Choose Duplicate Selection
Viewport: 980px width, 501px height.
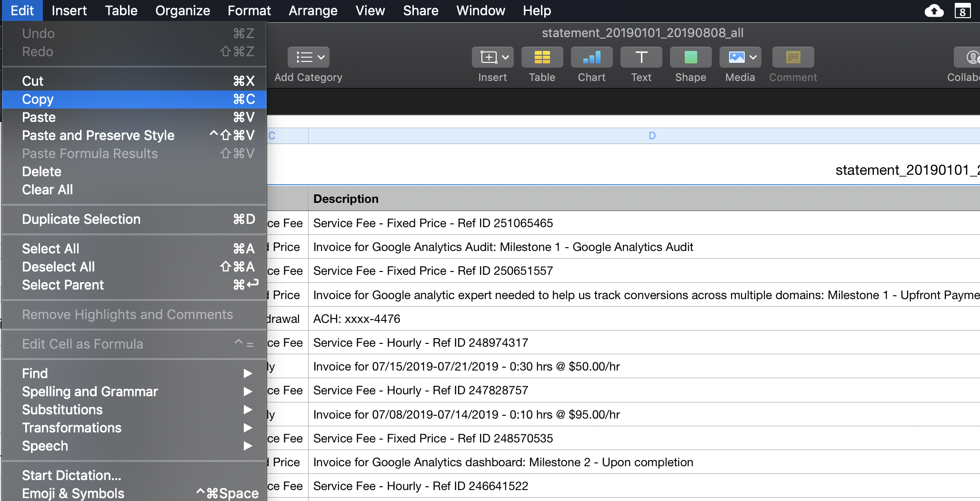click(x=134, y=219)
